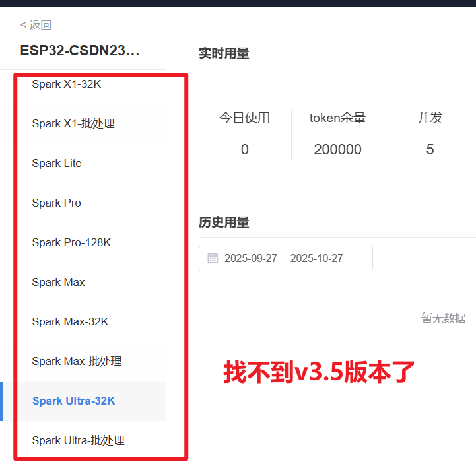Click the 实时用量 section heading

pos(224,53)
